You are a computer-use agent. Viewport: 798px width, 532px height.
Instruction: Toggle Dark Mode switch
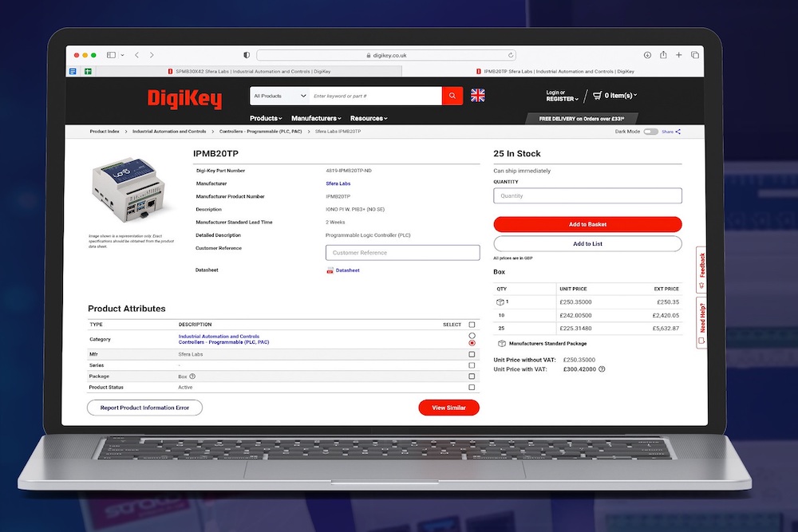[650, 132]
